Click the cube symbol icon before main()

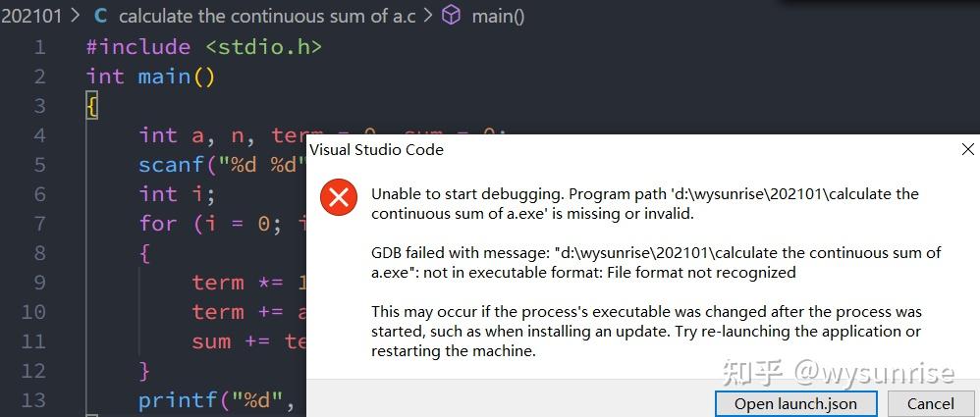451,16
